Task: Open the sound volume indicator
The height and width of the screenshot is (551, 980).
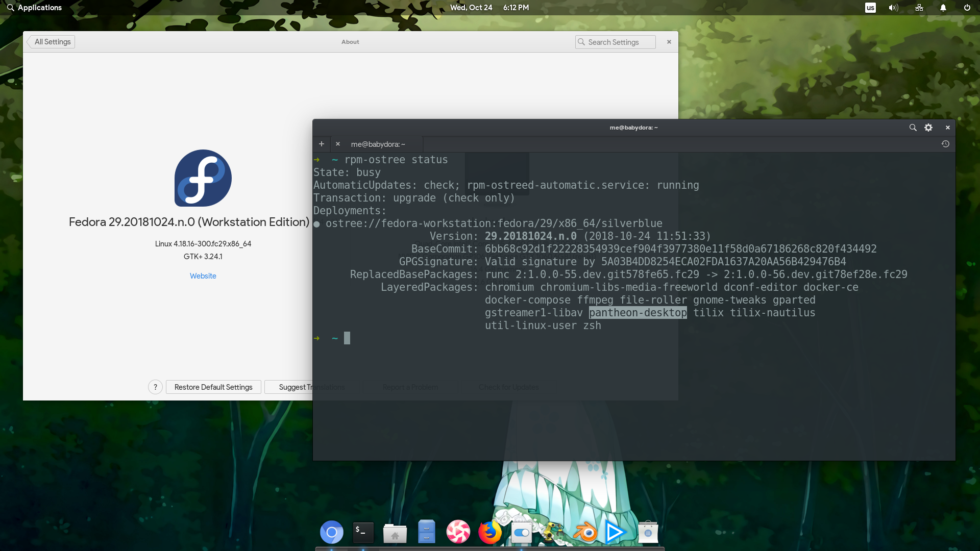Action: pyautogui.click(x=893, y=8)
